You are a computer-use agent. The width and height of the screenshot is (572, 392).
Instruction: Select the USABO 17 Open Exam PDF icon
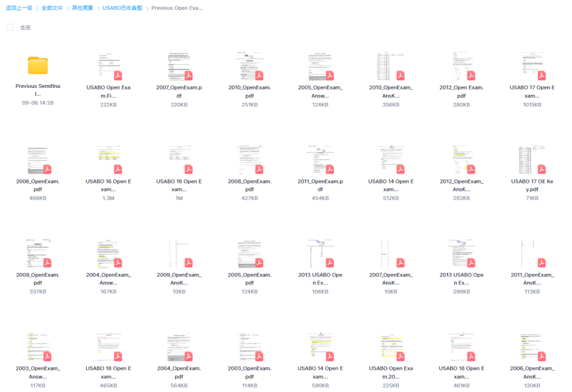point(532,66)
